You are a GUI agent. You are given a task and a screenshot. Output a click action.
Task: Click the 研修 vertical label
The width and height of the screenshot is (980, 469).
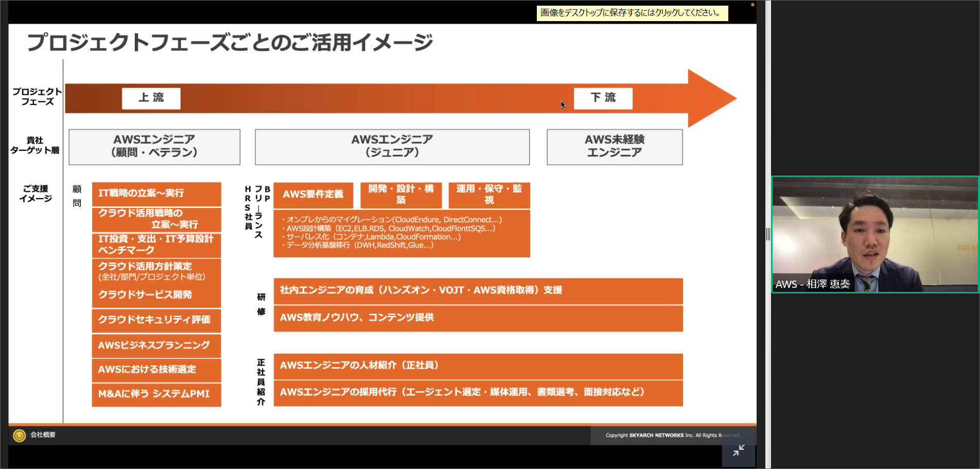coord(261,304)
